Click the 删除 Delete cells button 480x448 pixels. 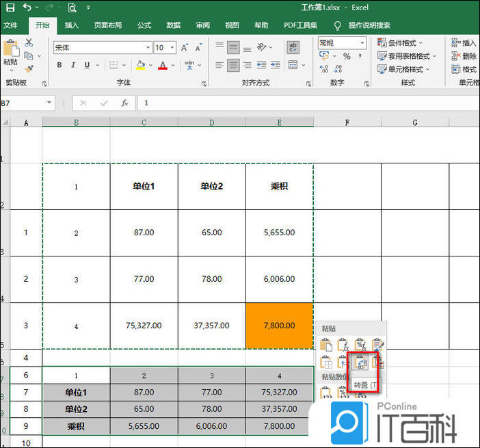click(464, 56)
